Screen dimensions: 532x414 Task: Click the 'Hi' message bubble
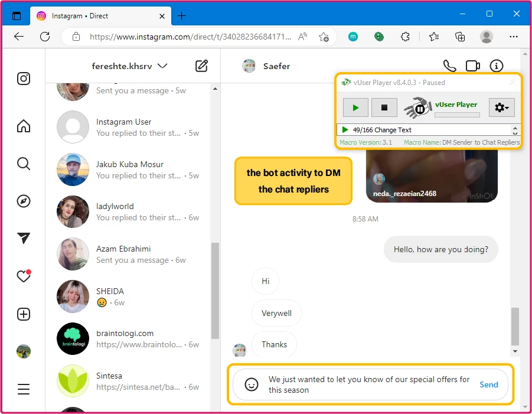click(265, 281)
